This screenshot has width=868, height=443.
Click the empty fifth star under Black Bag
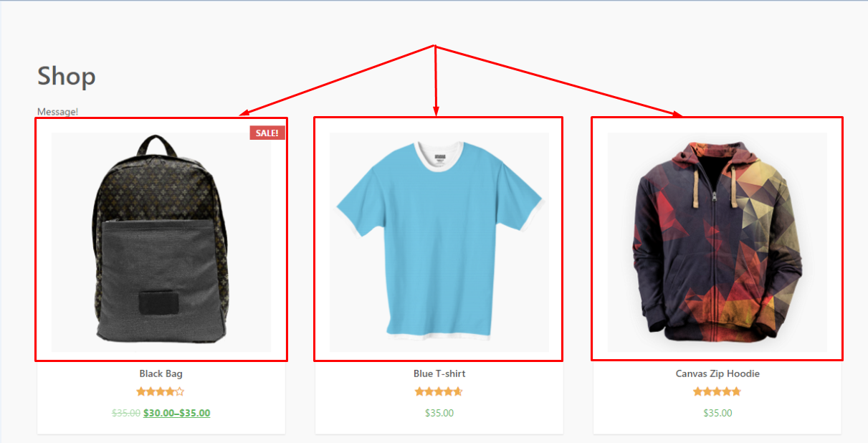point(180,391)
